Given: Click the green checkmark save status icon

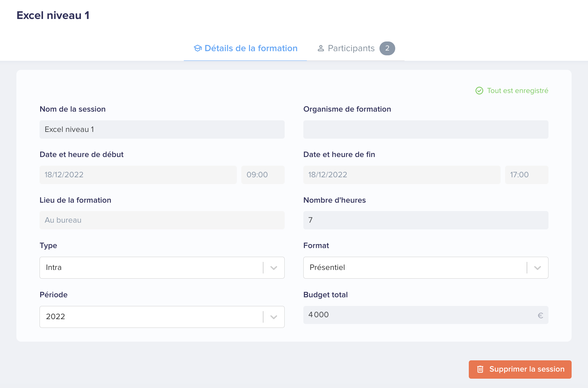Looking at the screenshot, I should (479, 91).
